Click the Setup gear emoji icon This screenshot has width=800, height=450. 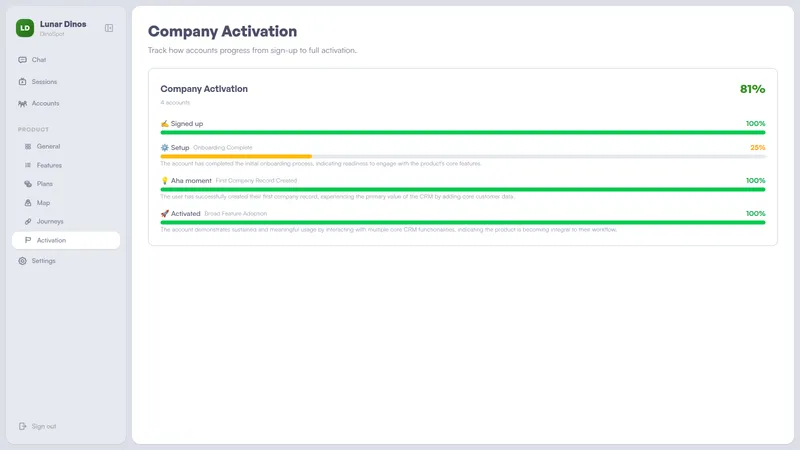pos(164,147)
